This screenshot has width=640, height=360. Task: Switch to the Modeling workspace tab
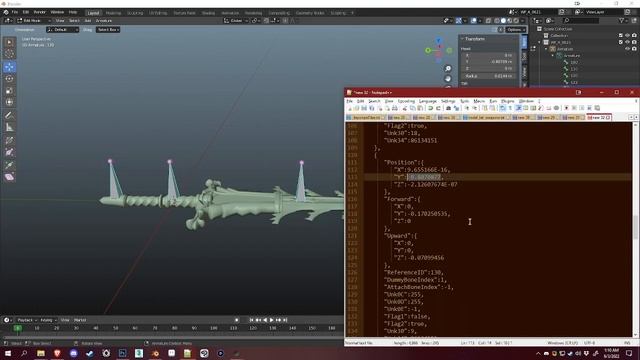113,13
